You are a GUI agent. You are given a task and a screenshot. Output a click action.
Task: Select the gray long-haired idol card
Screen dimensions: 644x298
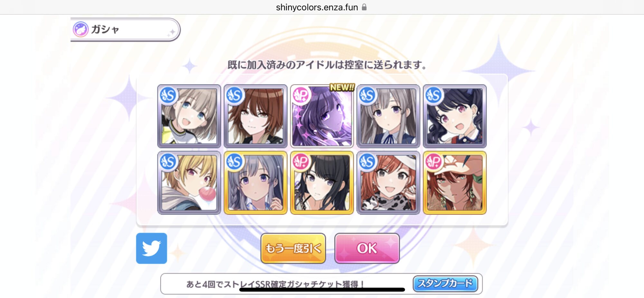(x=388, y=116)
